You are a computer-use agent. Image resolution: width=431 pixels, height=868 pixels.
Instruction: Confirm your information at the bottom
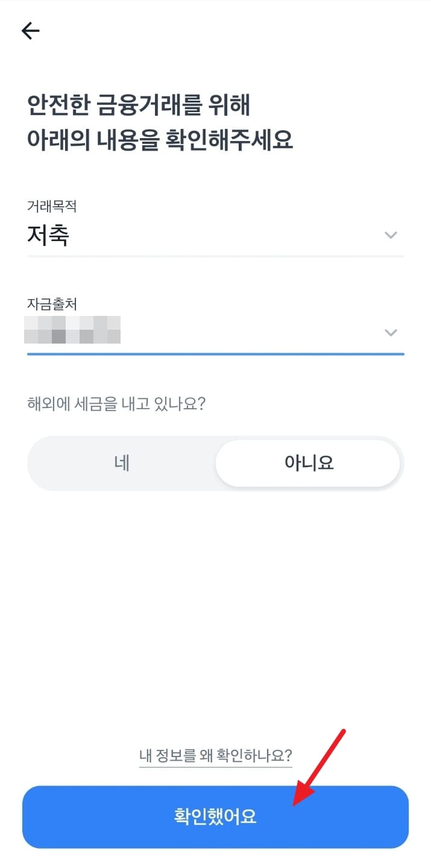pyautogui.click(x=215, y=817)
